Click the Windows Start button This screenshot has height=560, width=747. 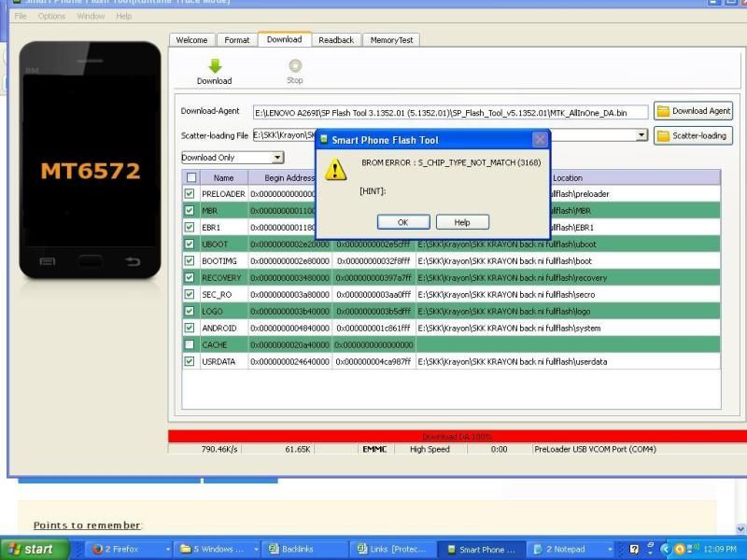tap(35, 549)
